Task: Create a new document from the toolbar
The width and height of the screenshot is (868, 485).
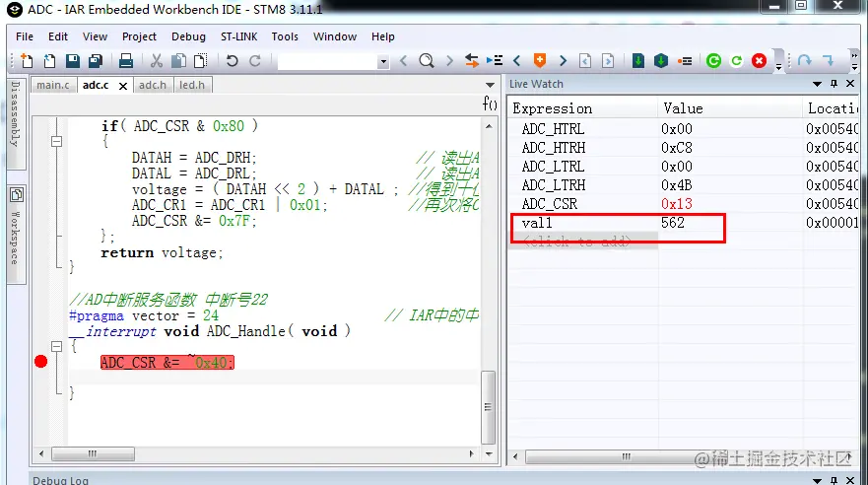Action: 27,60
